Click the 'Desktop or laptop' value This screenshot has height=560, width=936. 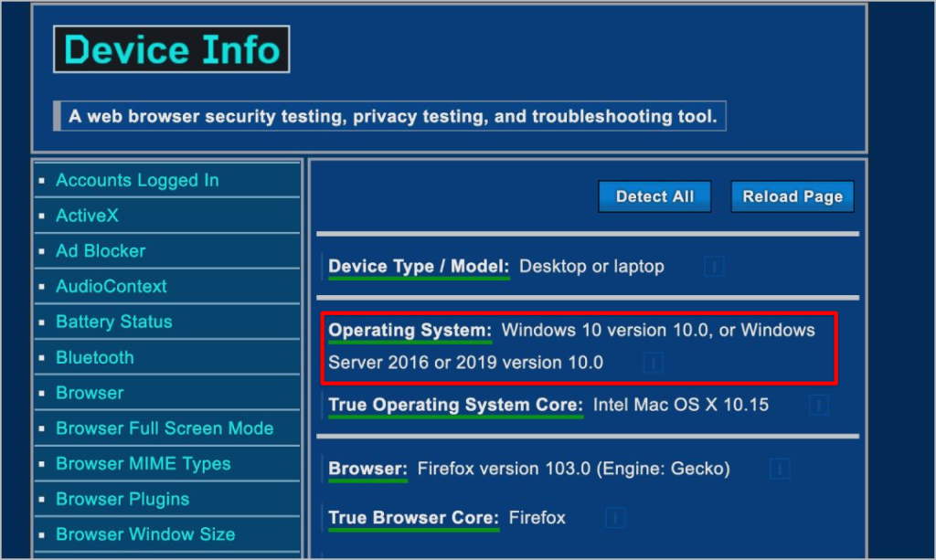click(591, 267)
